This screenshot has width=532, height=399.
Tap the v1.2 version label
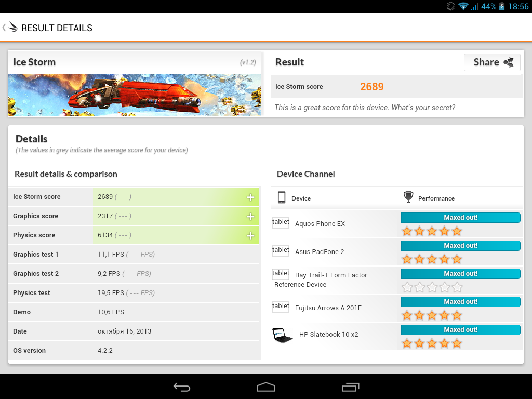coord(248,62)
